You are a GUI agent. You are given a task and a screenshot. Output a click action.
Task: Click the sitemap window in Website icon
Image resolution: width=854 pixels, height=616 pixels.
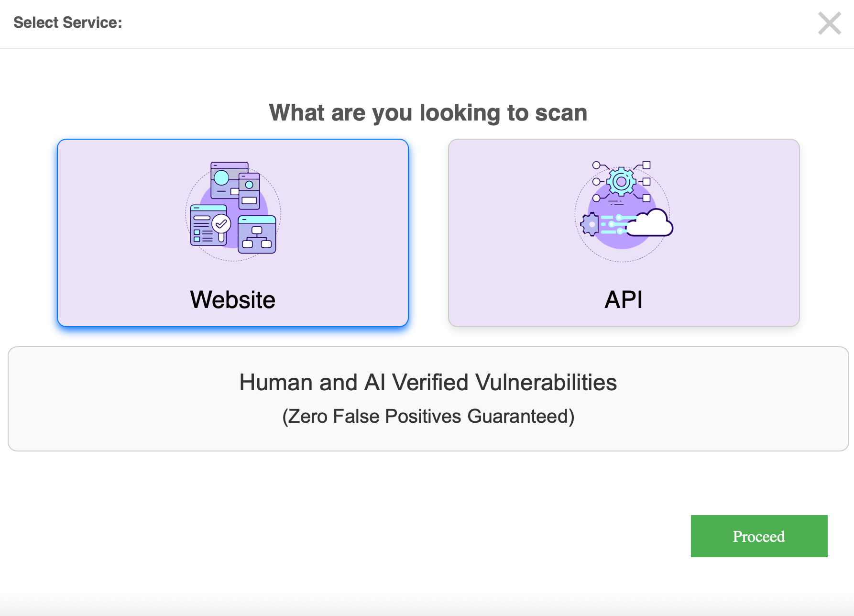pyautogui.click(x=257, y=235)
